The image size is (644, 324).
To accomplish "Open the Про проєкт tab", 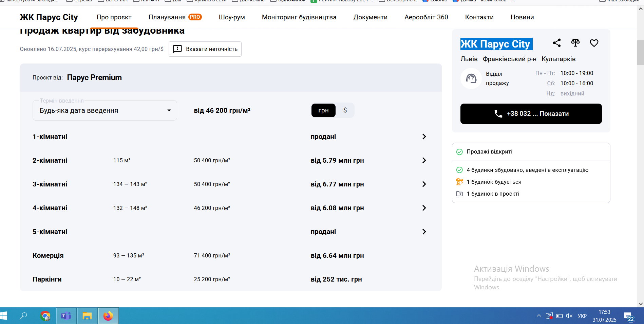I will tap(114, 17).
